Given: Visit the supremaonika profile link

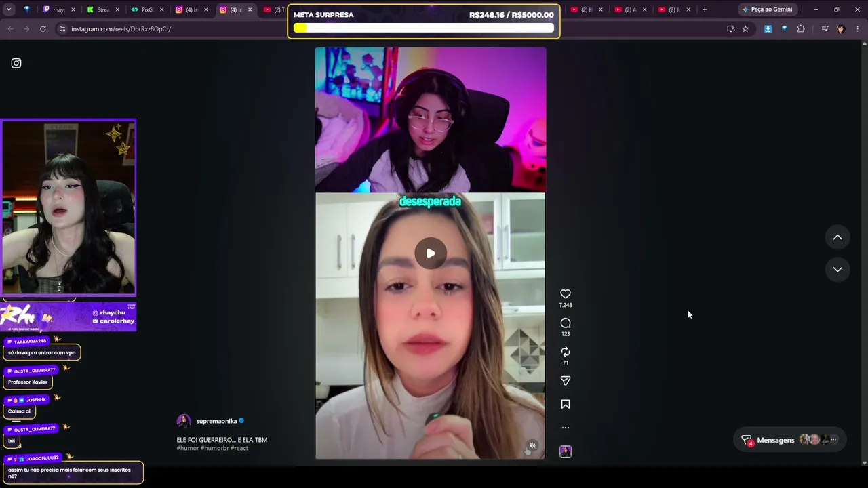Looking at the screenshot, I should pyautogui.click(x=216, y=421).
